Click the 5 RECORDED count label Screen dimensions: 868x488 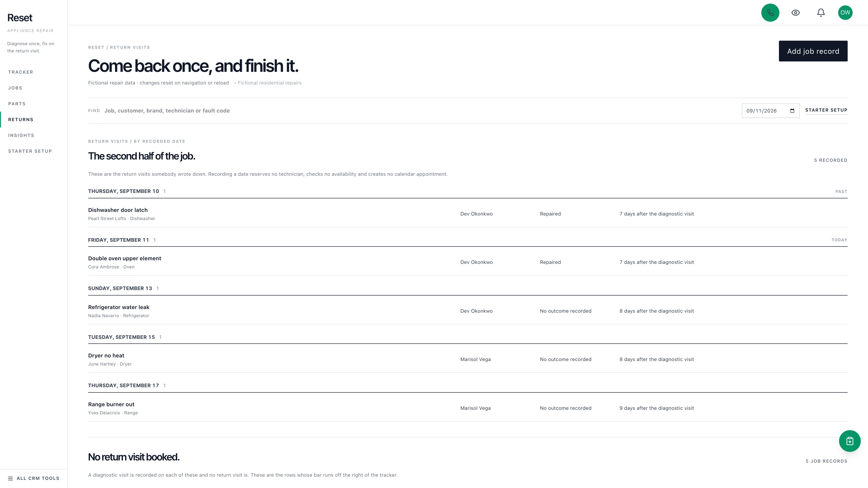(x=831, y=160)
